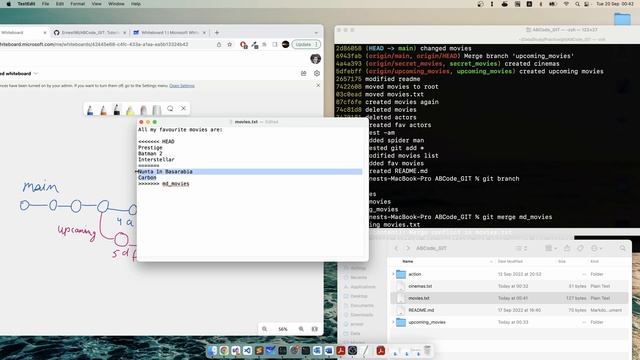Open the TextEdit menu
This screenshot has width=640, height=360.
pos(26,4)
